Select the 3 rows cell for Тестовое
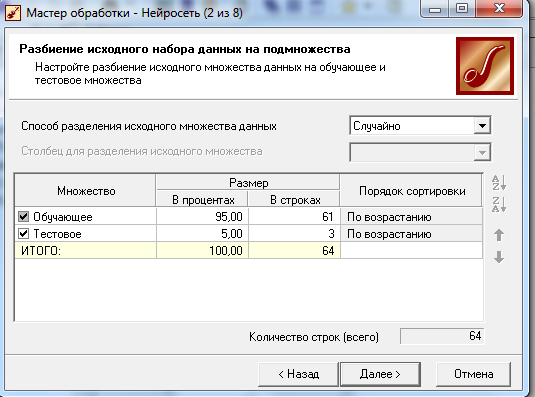 pyautogui.click(x=294, y=234)
